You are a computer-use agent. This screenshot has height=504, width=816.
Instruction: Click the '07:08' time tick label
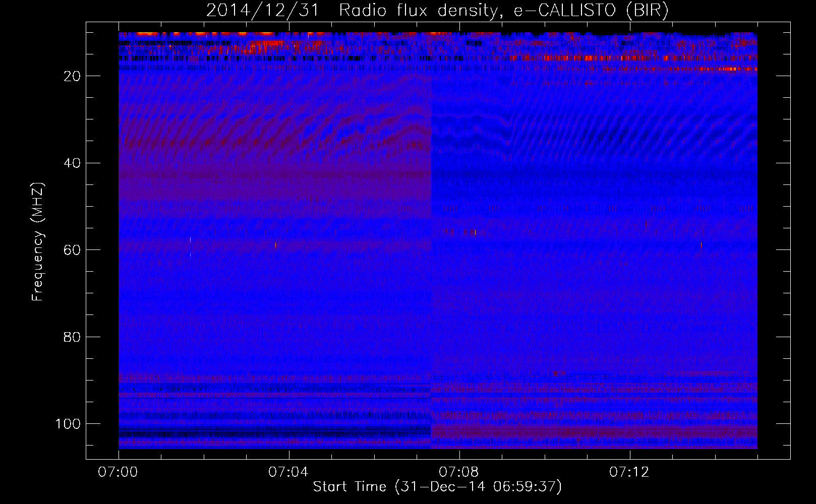[x=459, y=472]
